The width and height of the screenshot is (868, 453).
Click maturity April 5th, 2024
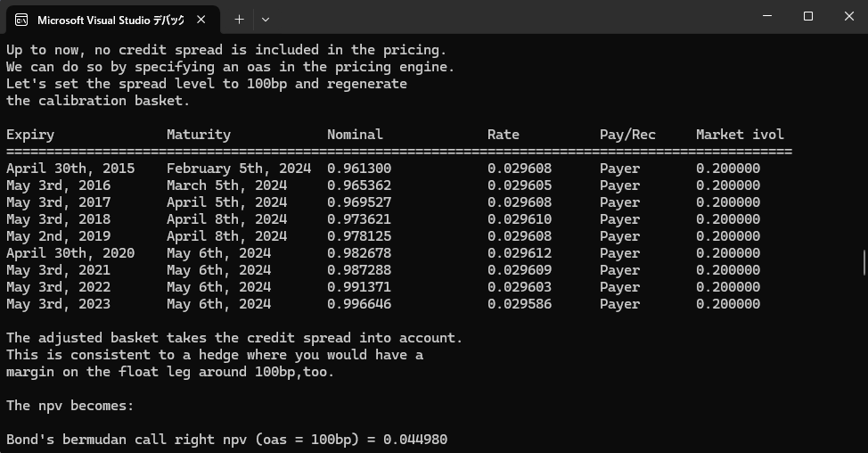pos(227,202)
